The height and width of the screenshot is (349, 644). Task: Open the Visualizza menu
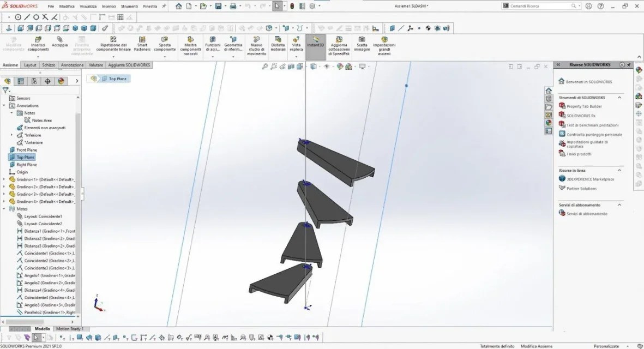coord(88,6)
